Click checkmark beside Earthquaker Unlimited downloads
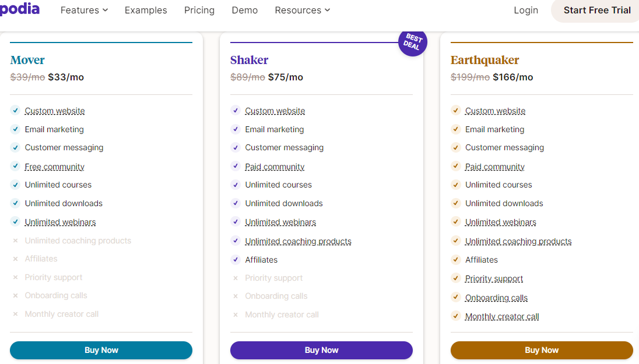639x364 pixels. (455, 203)
